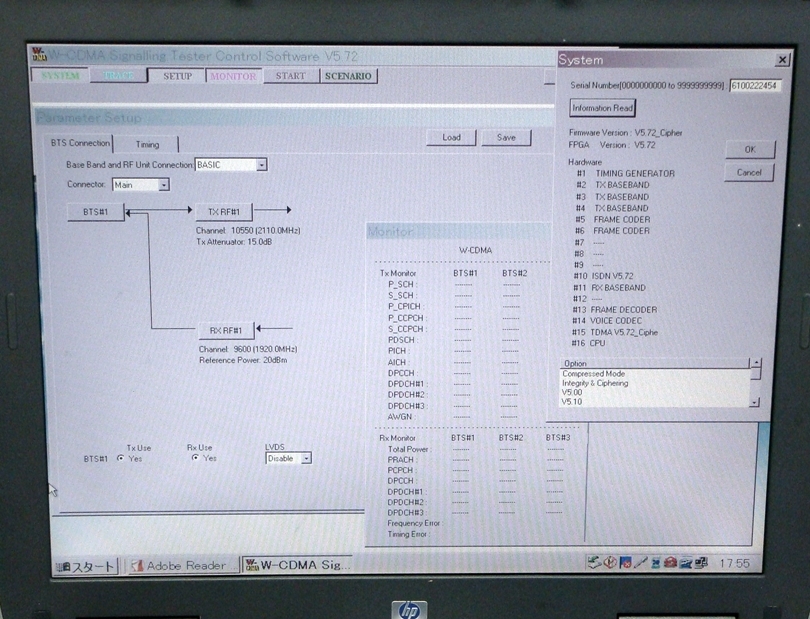Click the 'AWGN' row label in Tx Monitor

[400, 417]
